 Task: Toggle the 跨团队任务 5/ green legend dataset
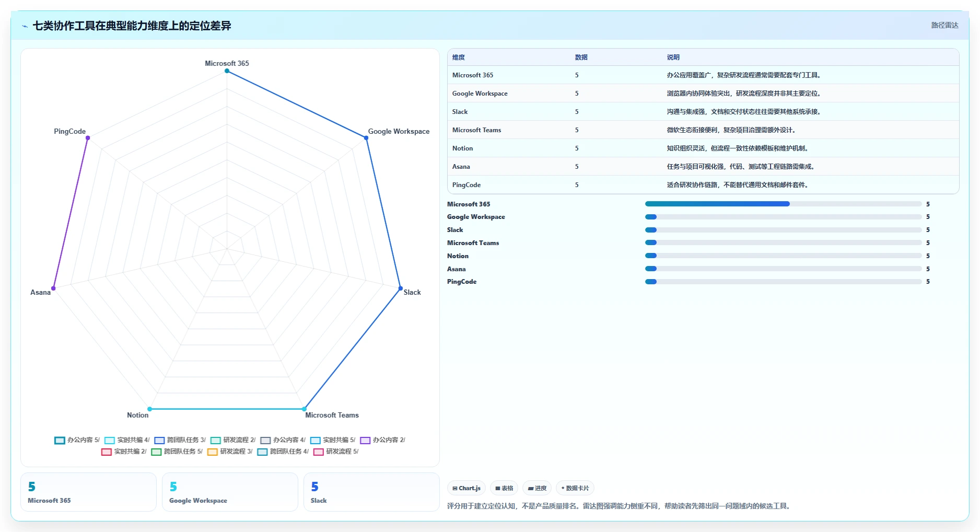[177, 452]
